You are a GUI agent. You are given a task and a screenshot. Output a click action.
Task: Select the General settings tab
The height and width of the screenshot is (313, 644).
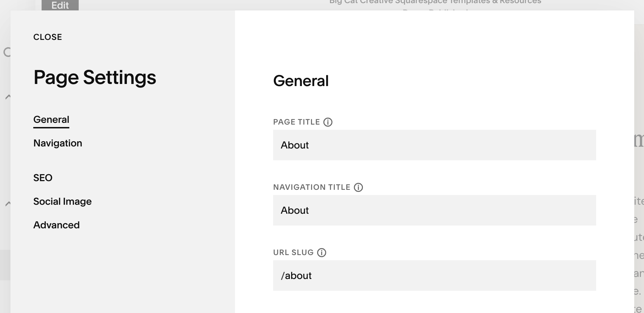coord(51,120)
